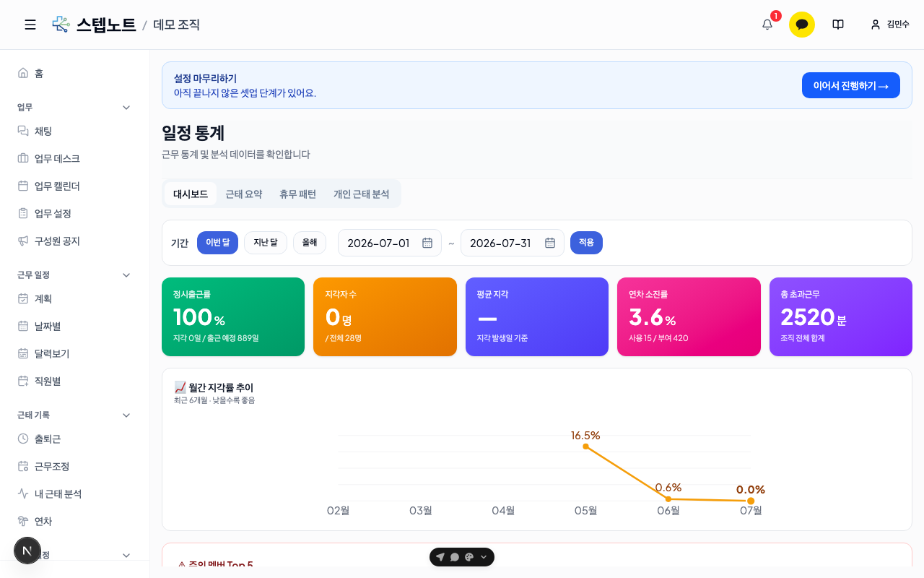
Task: Click the 16.5% chart point for 05월
Action: (x=585, y=447)
